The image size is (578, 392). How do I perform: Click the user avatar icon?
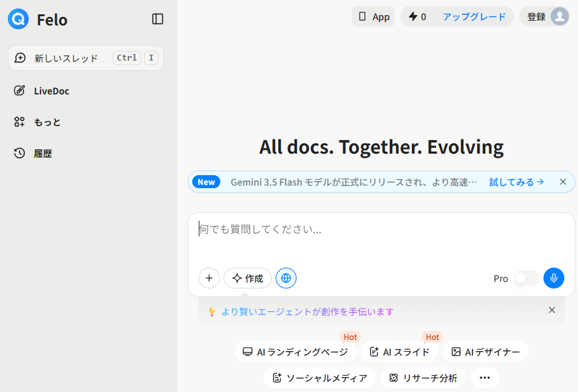[560, 16]
